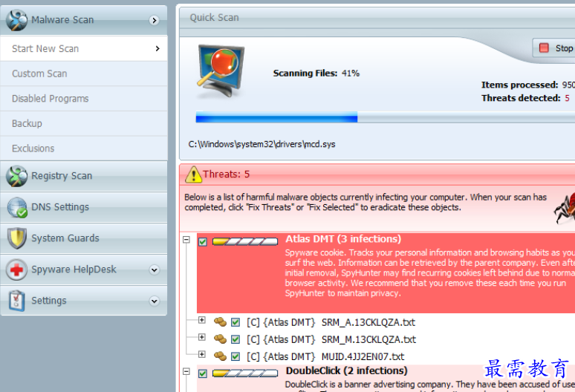Viewport: 575px width, 392px height.
Task: Expand the Settings chevron
Action: pos(155,301)
